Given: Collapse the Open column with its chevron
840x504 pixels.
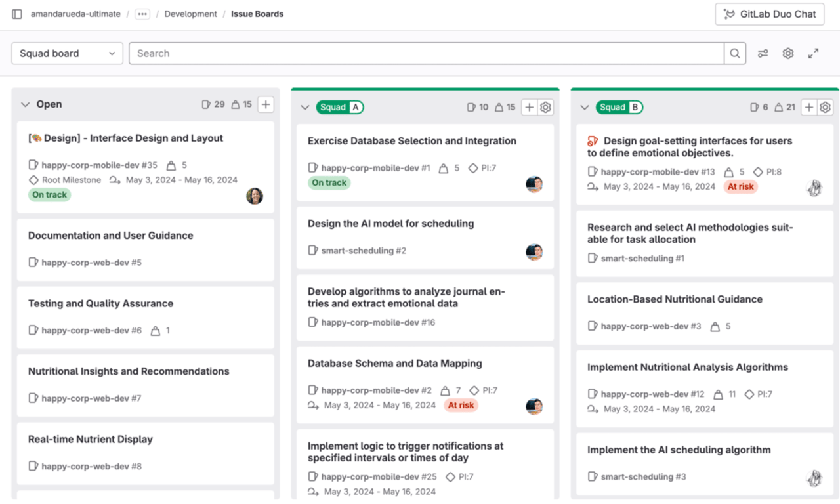Looking at the screenshot, I should point(25,104).
